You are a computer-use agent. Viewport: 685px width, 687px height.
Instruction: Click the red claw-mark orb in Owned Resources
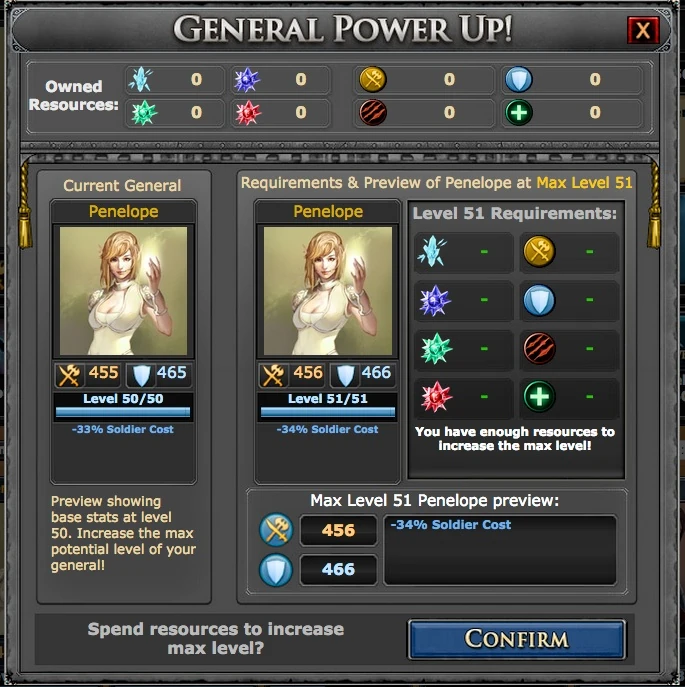373,113
